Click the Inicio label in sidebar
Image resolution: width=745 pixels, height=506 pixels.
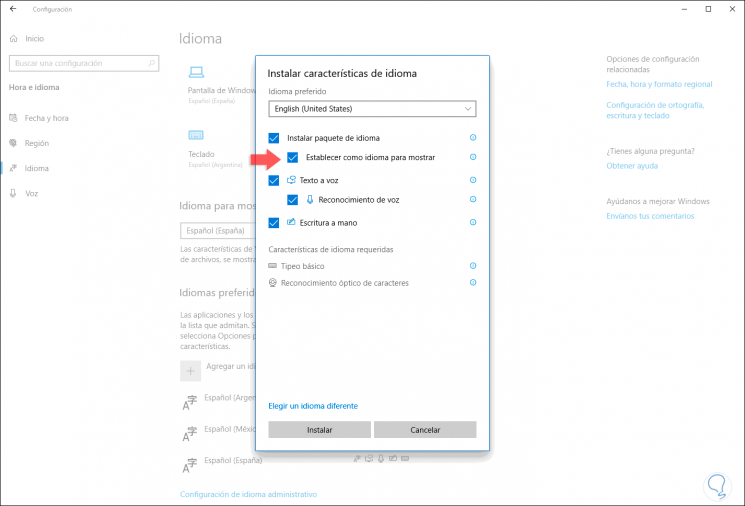click(35, 38)
